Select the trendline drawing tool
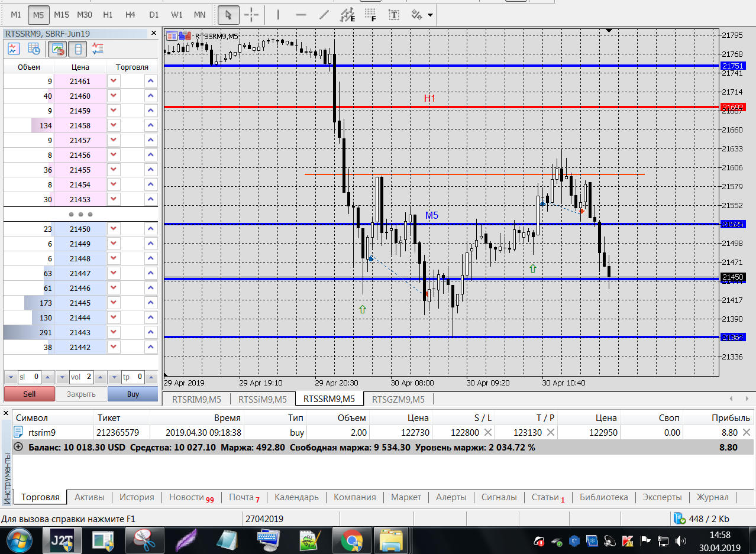756x554 pixels. (x=324, y=14)
